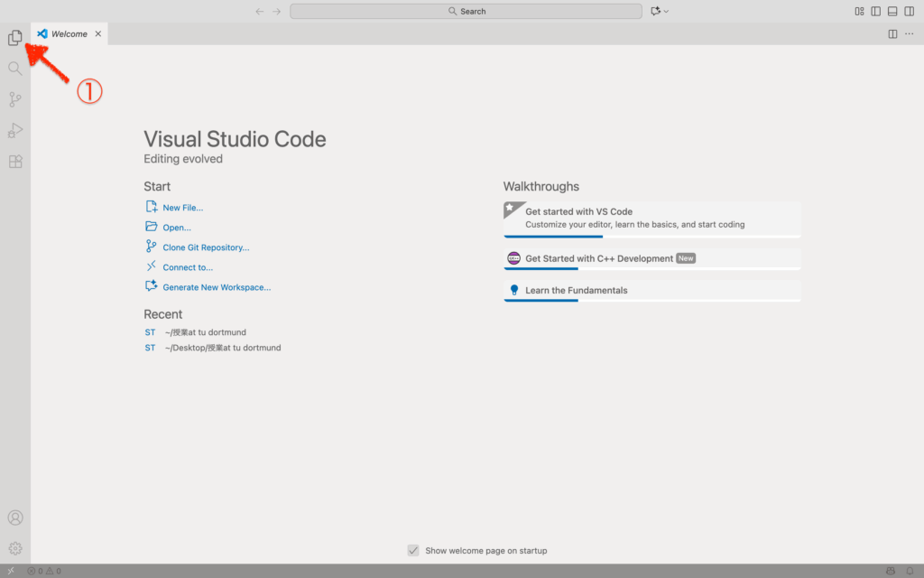Viewport: 924px width, 578px height.
Task: Toggle the primary side bar layout button
Action: 875,11
